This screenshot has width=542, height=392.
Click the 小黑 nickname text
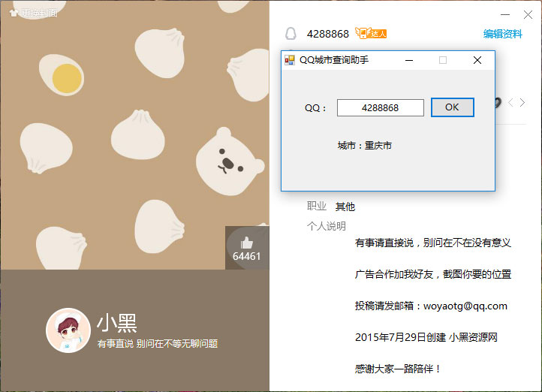pyautogui.click(x=116, y=323)
